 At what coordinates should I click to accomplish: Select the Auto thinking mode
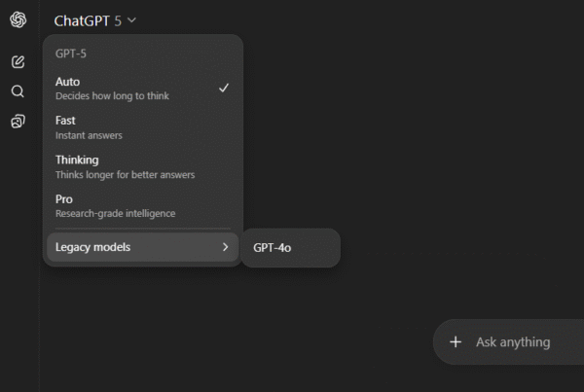click(136, 89)
